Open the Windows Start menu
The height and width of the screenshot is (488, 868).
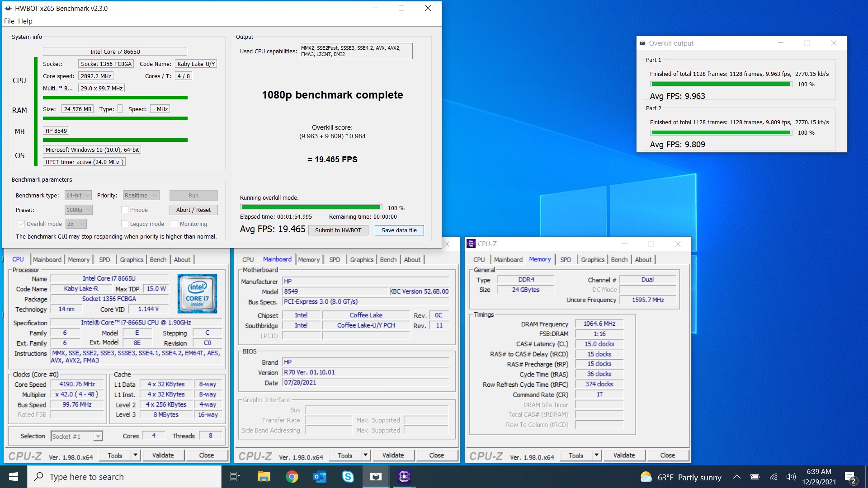14,477
